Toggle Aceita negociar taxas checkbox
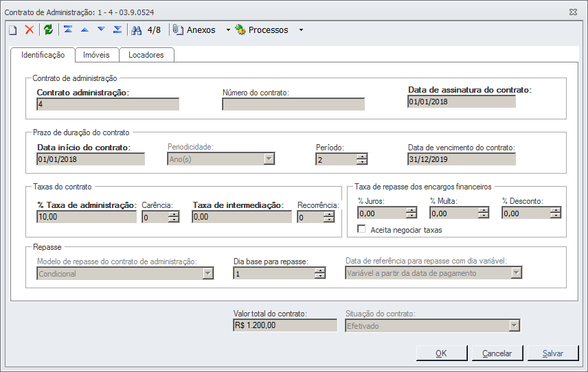The image size is (588, 372). tap(361, 229)
